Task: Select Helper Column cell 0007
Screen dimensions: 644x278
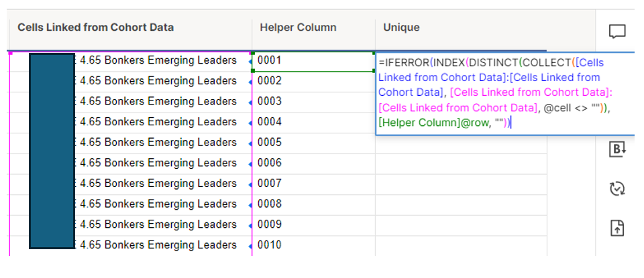Action: click(313, 184)
